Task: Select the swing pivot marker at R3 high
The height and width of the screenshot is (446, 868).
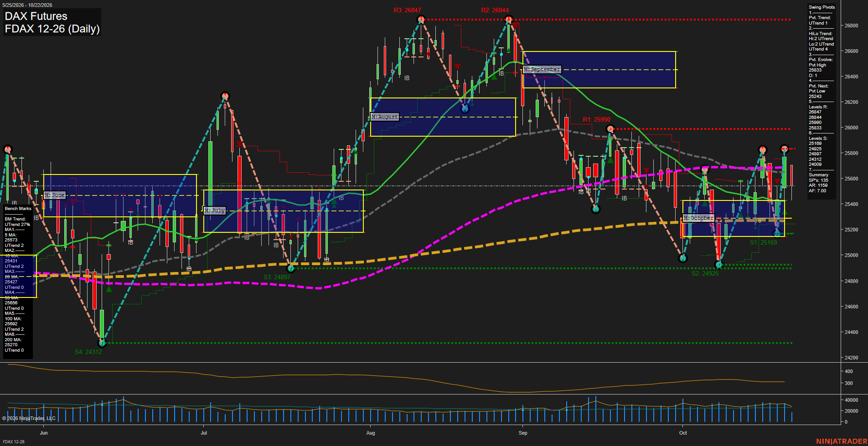Action: pos(421,19)
